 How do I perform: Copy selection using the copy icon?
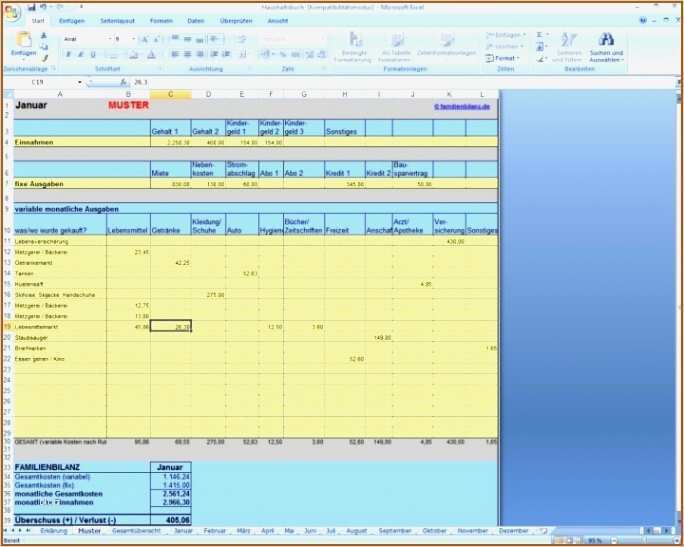(x=44, y=47)
